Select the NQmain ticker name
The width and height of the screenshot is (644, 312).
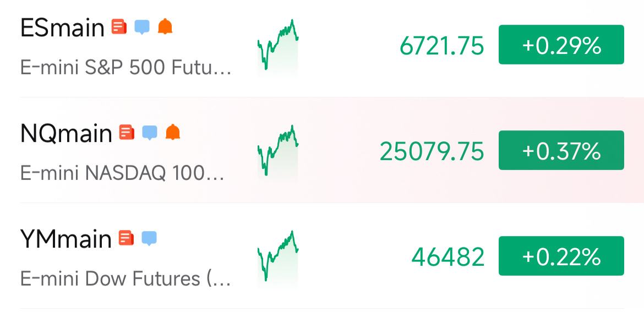click(66, 133)
